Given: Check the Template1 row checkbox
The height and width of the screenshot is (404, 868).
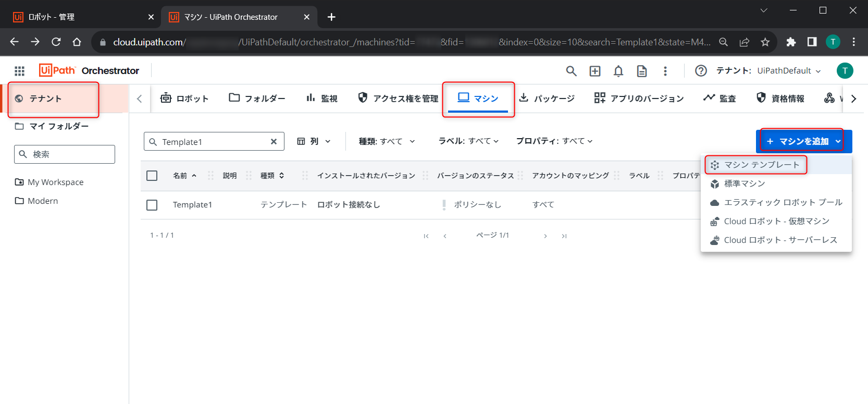Looking at the screenshot, I should coord(152,205).
